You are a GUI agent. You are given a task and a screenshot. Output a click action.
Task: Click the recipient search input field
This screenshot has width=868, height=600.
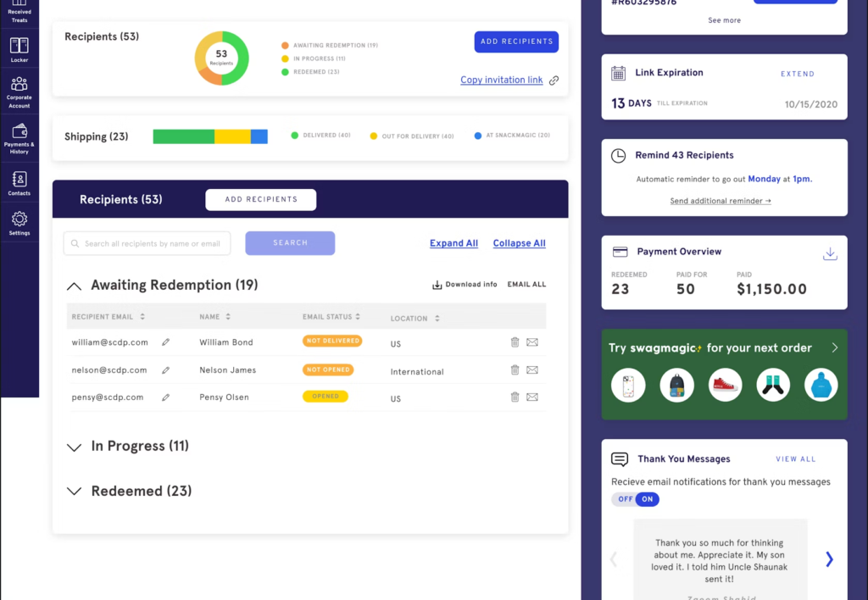tap(152, 243)
